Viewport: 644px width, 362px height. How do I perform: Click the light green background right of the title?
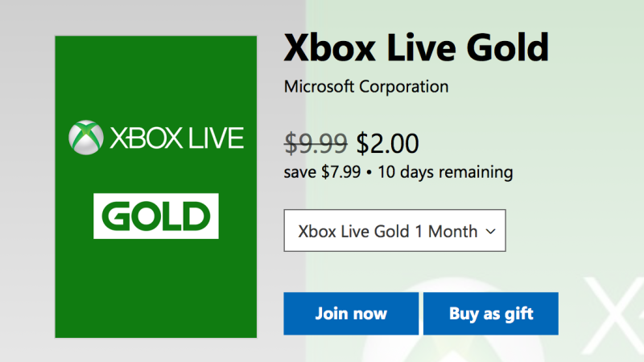coord(596,48)
